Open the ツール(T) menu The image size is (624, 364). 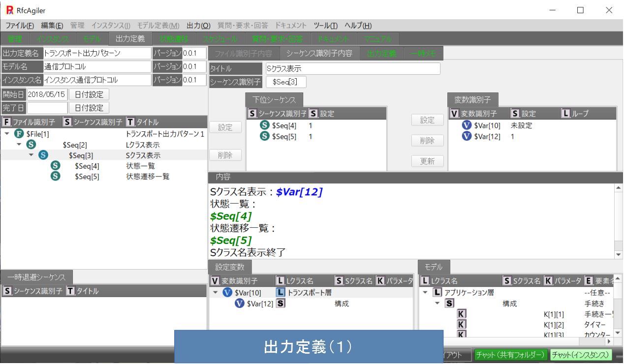(x=326, y=26)
